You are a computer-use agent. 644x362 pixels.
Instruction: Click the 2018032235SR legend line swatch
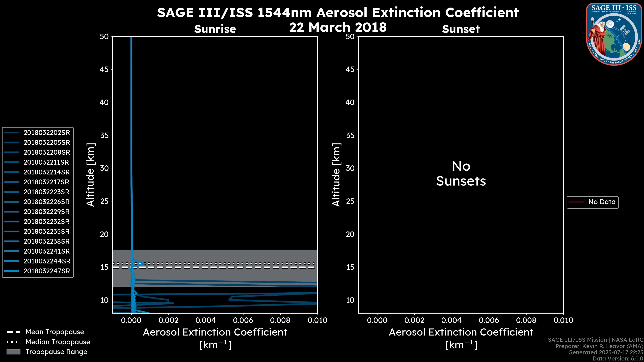pos(12,232)
